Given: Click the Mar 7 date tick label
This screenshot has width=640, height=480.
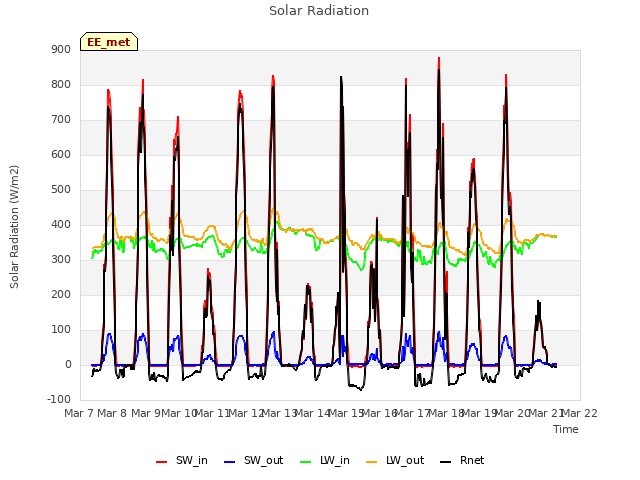Looking at the screenshot, I should [x=79, y=413].
